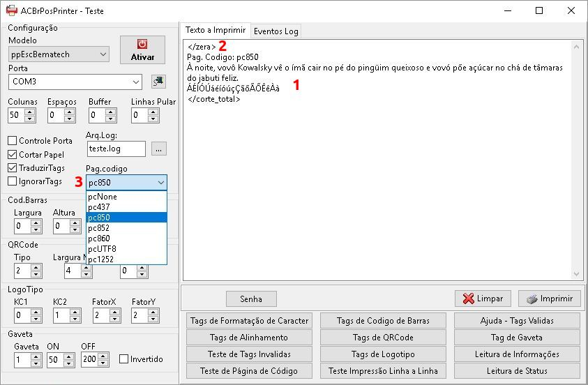Click the Ativar power button

click(x=142, y=50)
